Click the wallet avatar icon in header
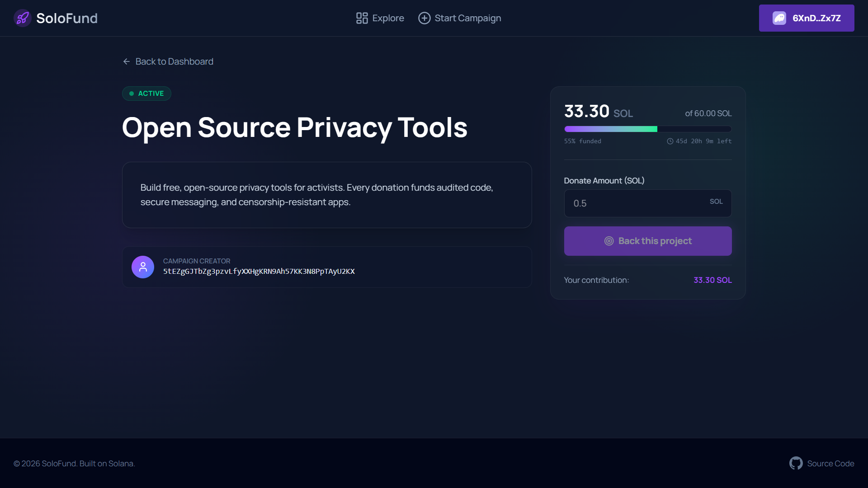Image resolution: width=868 pixels, height=488 pixels. click(x=779, y=18)
